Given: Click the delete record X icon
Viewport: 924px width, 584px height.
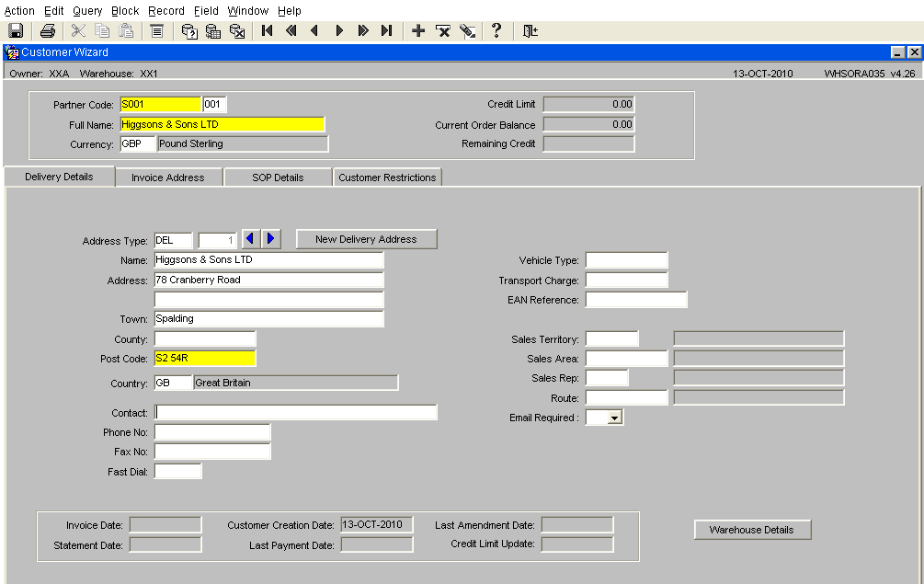Looking at the screenshot, I should tap(442, 30).
